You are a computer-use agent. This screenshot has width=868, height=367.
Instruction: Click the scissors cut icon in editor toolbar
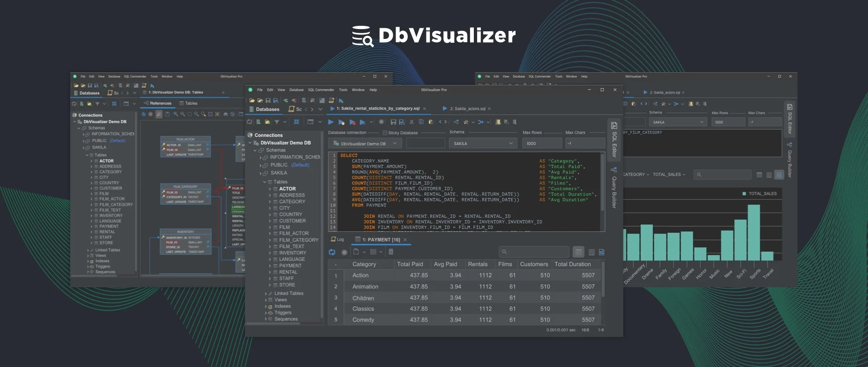pyautogui.click(x=412, y=122)
